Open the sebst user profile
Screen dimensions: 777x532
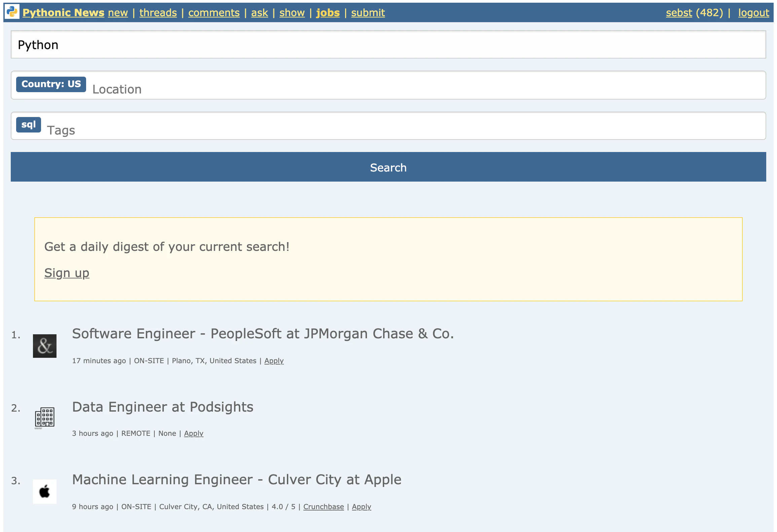(x=679, y=13)
